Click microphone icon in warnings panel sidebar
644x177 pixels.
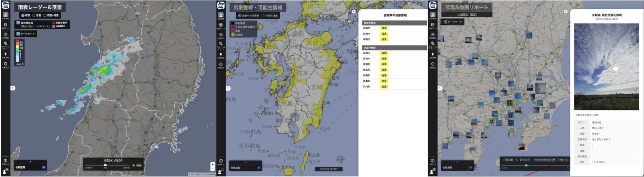pos(221,55)
